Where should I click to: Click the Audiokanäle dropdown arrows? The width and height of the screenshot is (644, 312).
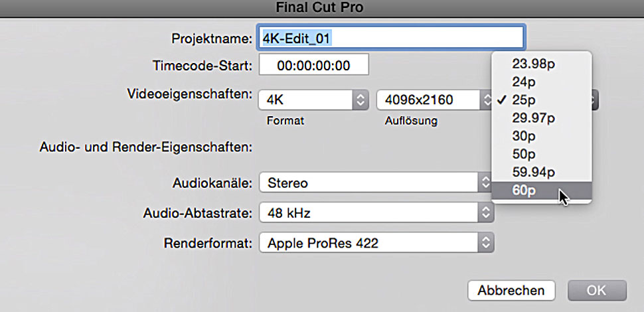point(486,183)
